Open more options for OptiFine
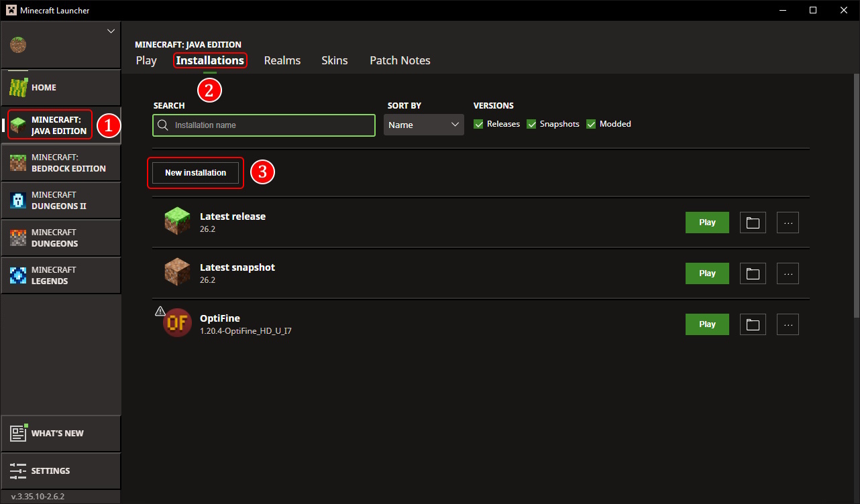 point(788,324)
